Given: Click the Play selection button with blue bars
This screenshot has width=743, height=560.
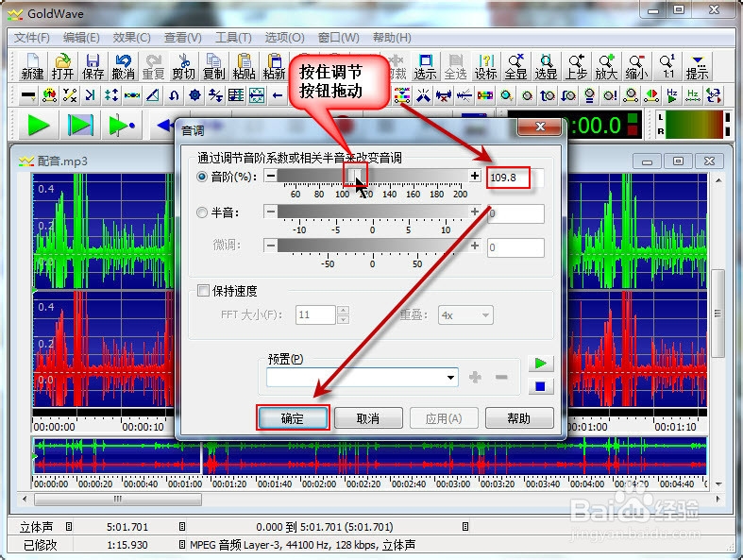Looking at the screenshot, I should point(80,126).
